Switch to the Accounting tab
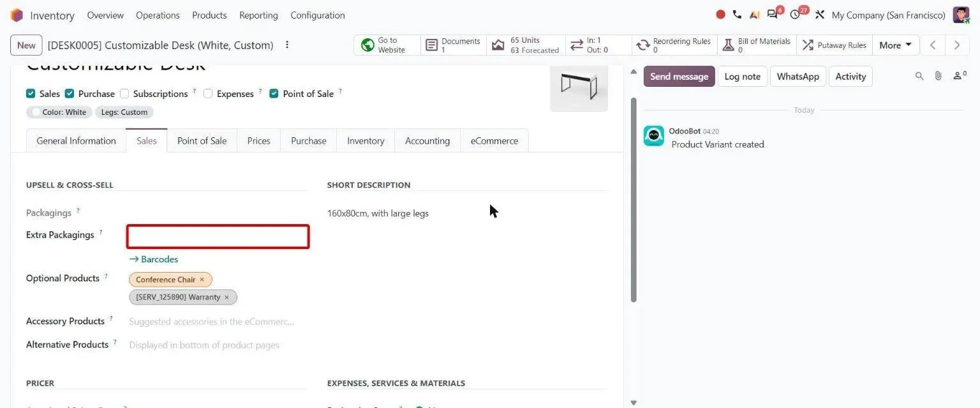The width and height of the screenshot is (980, 408). click(427, 140)
